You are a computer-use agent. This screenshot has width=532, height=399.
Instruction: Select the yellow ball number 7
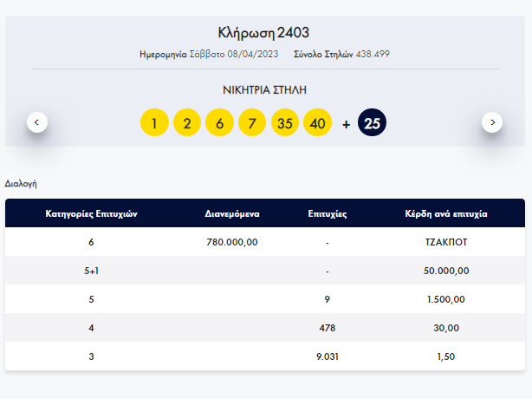click(x=252, y=122)
